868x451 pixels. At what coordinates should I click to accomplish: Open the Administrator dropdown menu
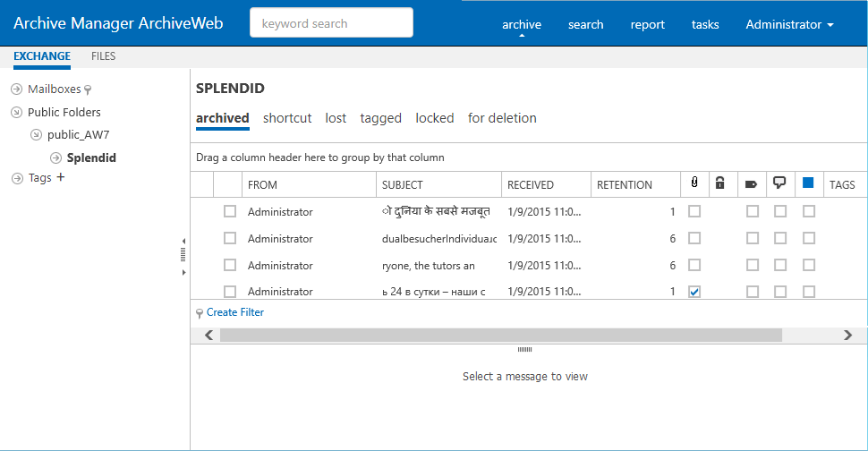pyautogui.click(x=789, y=24)
